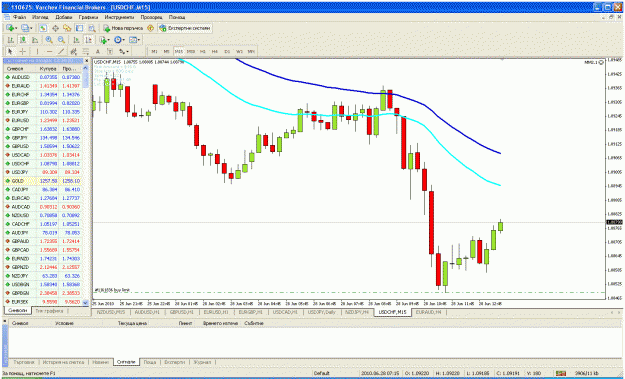
Task: Switch to the EURAUD,H4 chart tab
Action: [x=429, y=312]
